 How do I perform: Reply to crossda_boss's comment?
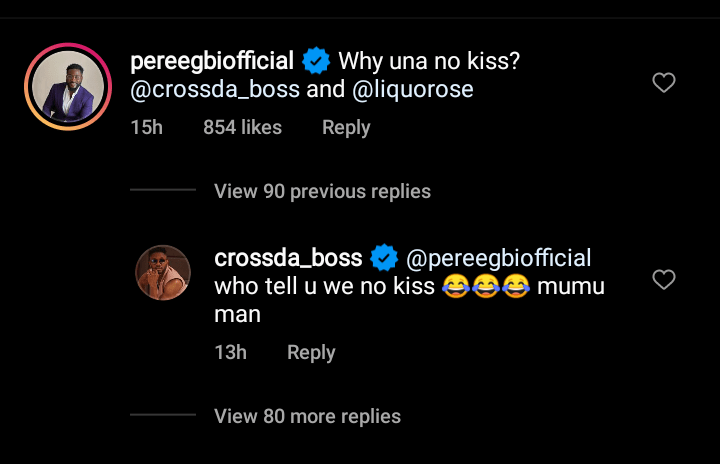click(311, 353)
